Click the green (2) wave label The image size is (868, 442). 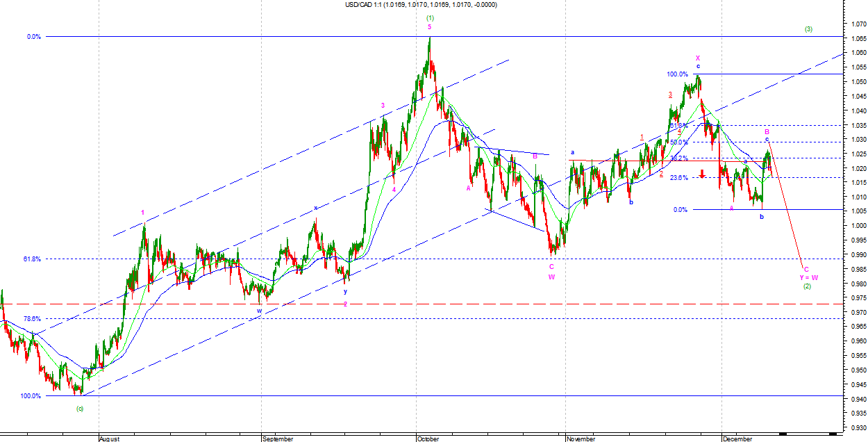807,286
